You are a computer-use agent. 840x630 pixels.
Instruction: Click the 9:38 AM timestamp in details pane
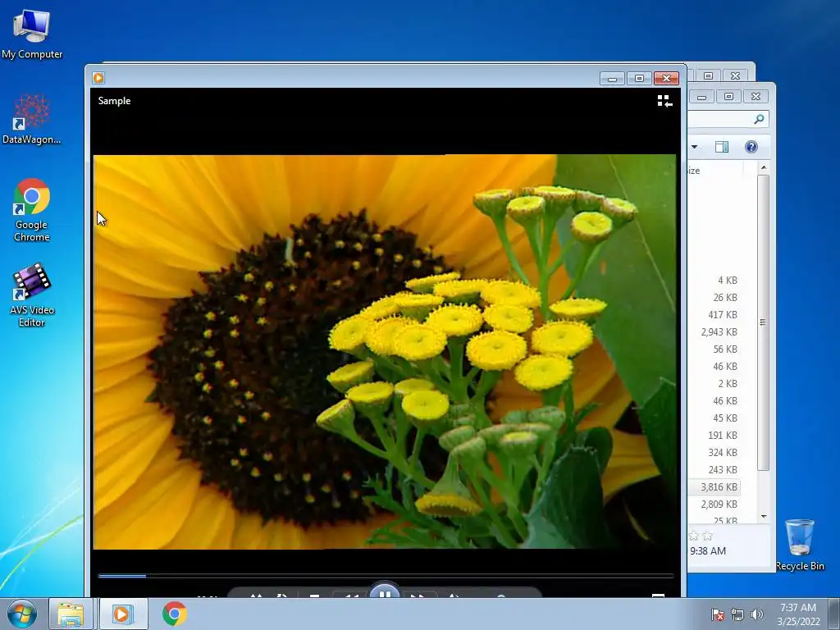[x=708, y=550]
